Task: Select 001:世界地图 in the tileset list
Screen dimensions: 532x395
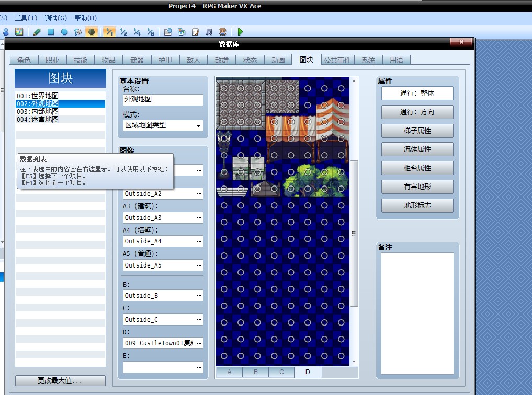Action: click(60, 96)
